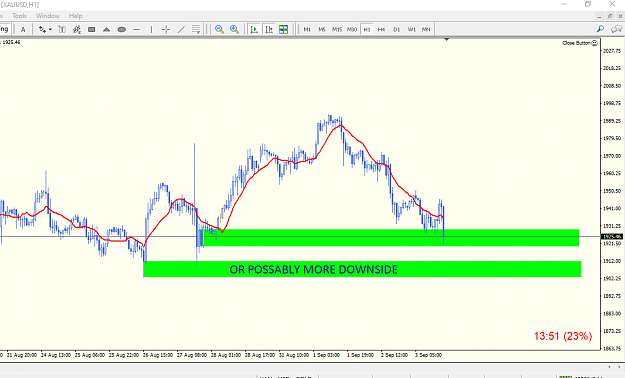
Task: Click the '26 Aug 15:00' time axis label
Action: (x=158, y=355)
